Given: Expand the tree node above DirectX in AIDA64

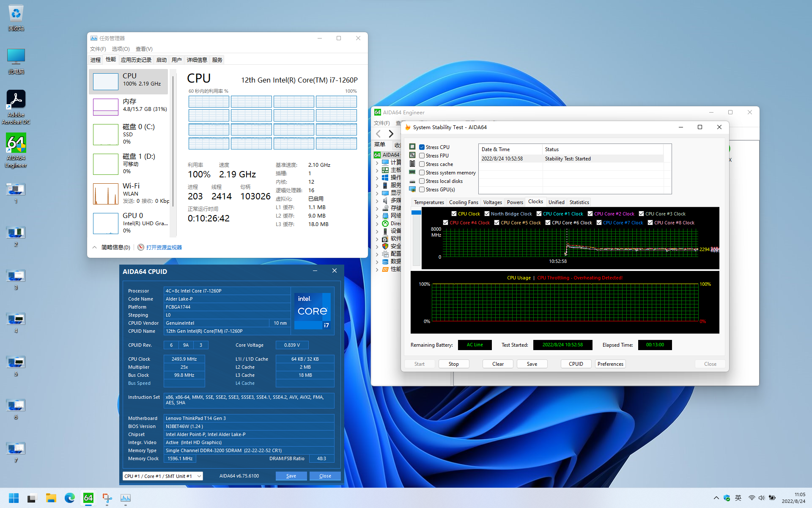Looking at the screenshot, I should (x=377, y=216).
